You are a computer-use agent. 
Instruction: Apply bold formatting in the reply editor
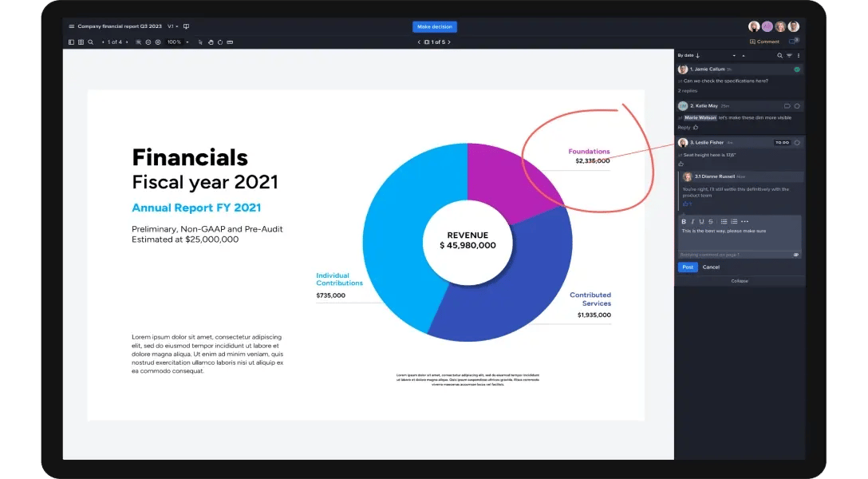[x=683, y=221]
